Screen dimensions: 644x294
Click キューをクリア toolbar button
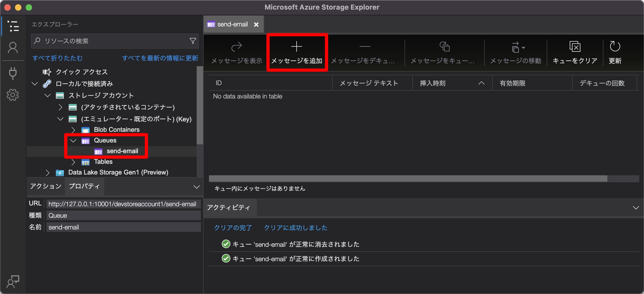(575, 53)
